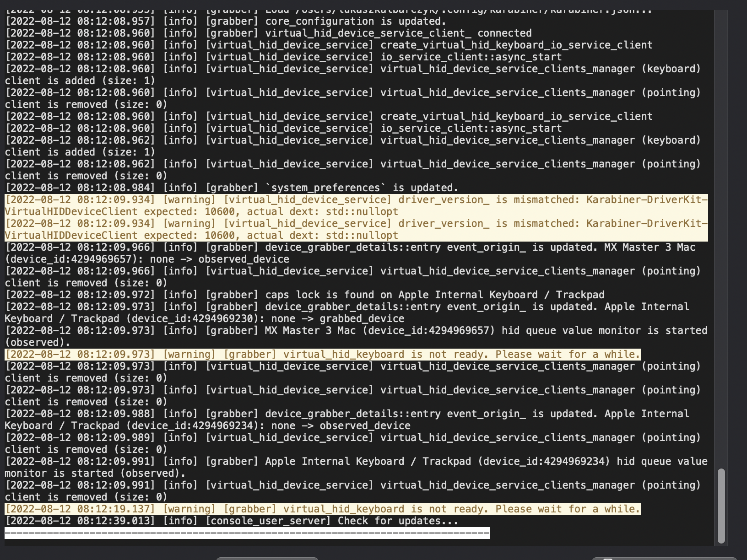This screenshot has height=560, width=747.
Task: Click the dashed separator line at the bottom
Action: coord(247,533)
